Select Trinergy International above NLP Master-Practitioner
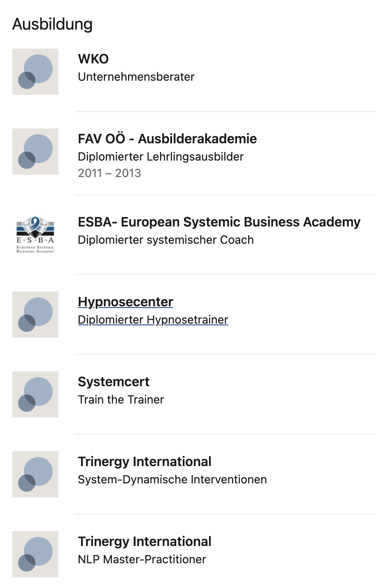Image resolution: width=376 pixels, height=588 pixels. point(145,541)
